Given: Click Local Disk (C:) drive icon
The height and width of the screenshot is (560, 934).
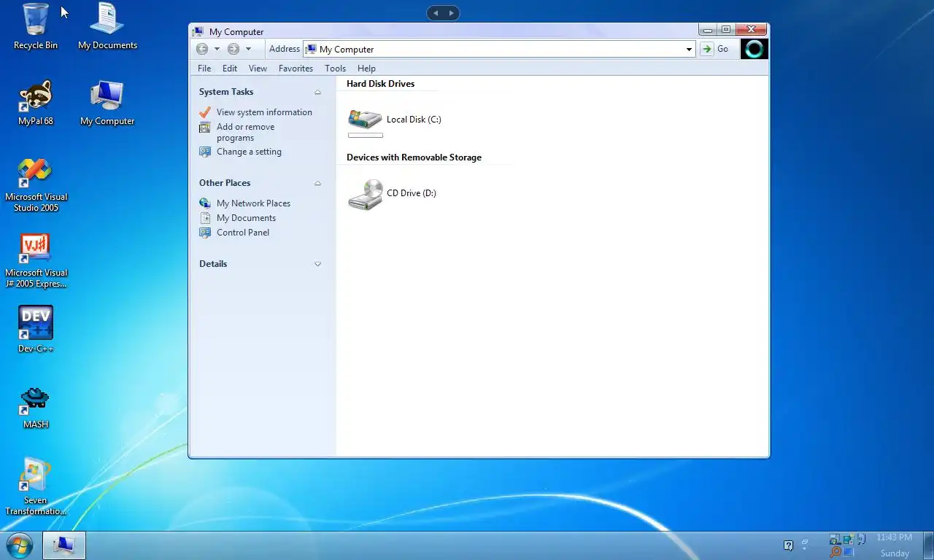Looking at the screenshot, I should click(365, 119).
